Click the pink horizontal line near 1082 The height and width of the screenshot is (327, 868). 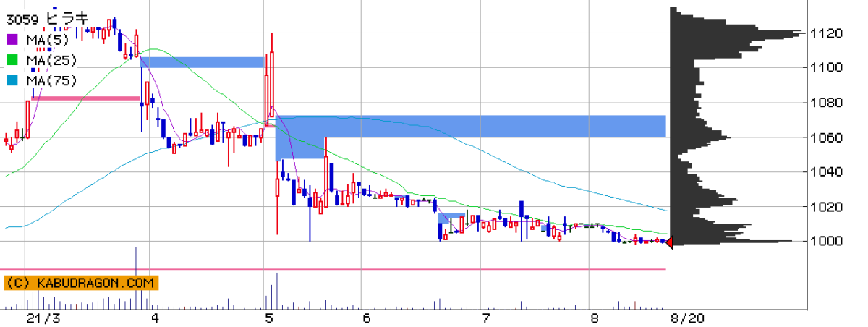[85, 98]
